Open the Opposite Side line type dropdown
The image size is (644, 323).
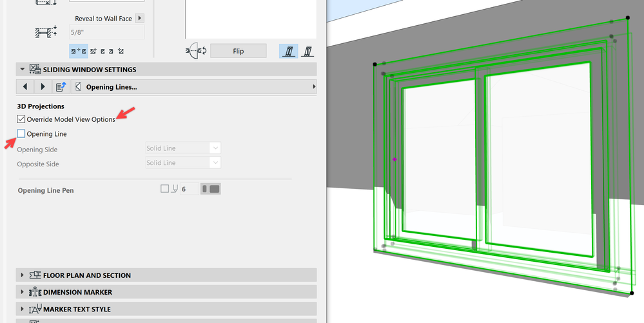pos(183,162)
